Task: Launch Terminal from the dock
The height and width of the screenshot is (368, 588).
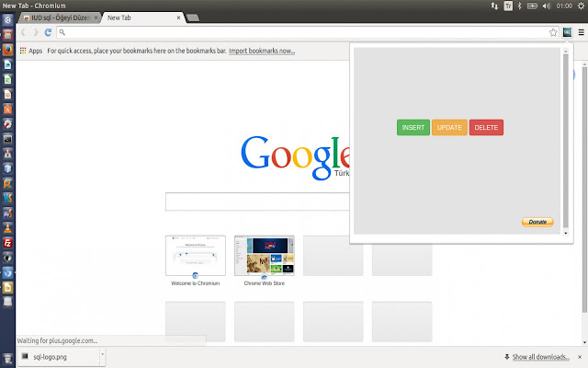Action: (x=7, y=139)
